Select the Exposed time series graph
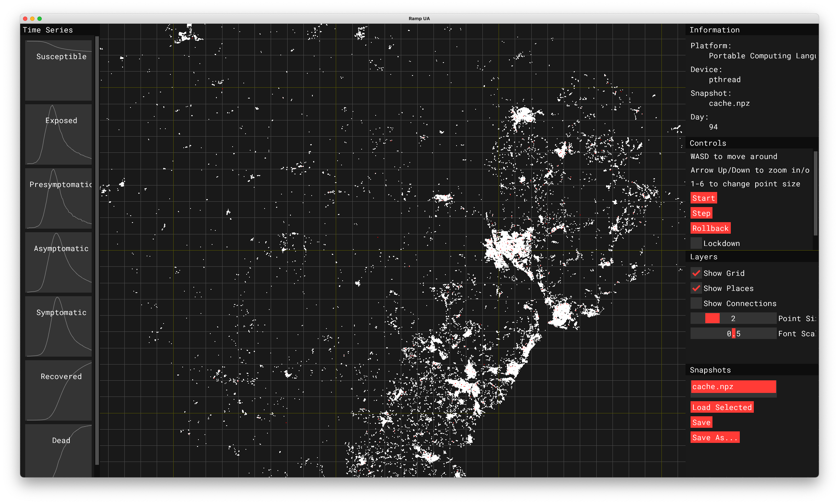Image resolution: width=839 pixels, height=504 pixels. tap(58, 134)
